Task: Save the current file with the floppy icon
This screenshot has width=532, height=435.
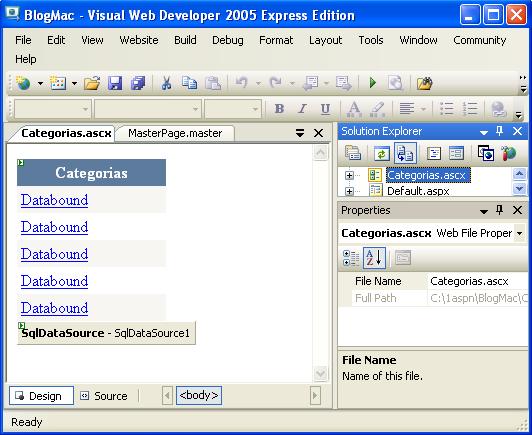Action: pyautogui.click(x=115, y=83)
